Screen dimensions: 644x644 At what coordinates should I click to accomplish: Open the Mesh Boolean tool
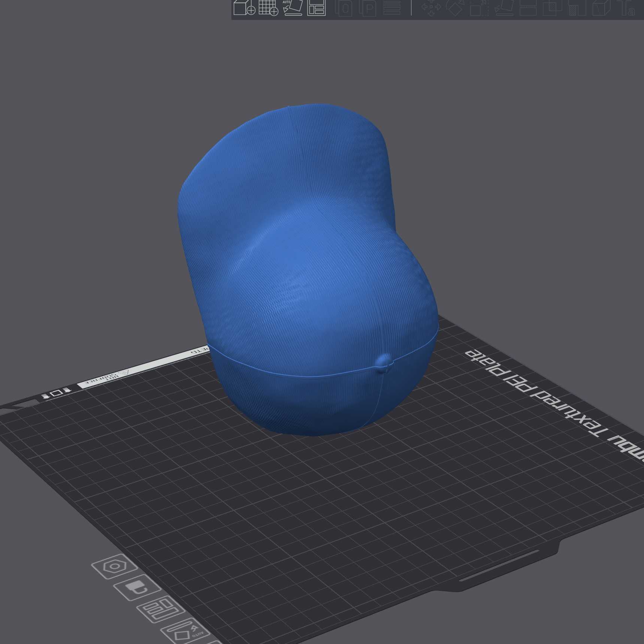(x=552, y=7)
